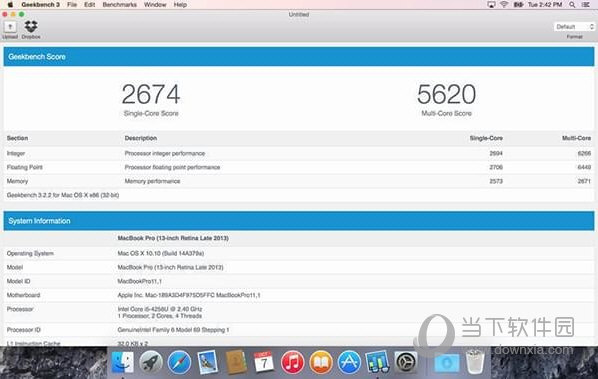Click the Multi-Core column header

(x=576, y=138)
